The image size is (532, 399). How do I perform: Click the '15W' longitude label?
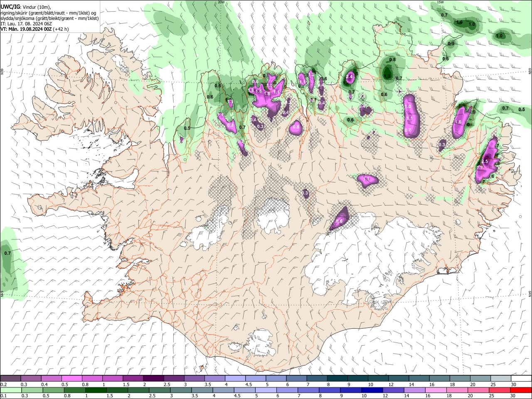pos(441,2)
